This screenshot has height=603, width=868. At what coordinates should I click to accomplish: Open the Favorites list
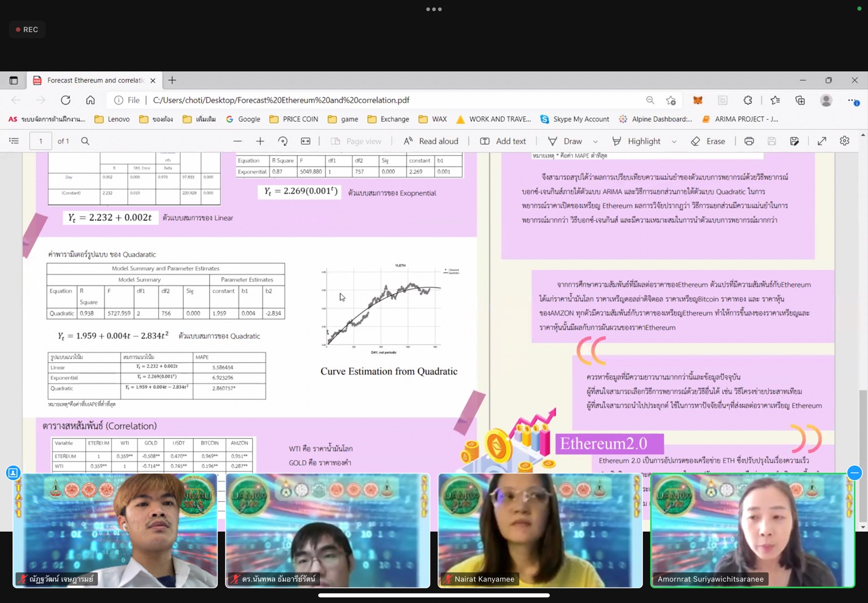(x=775, y=100)
